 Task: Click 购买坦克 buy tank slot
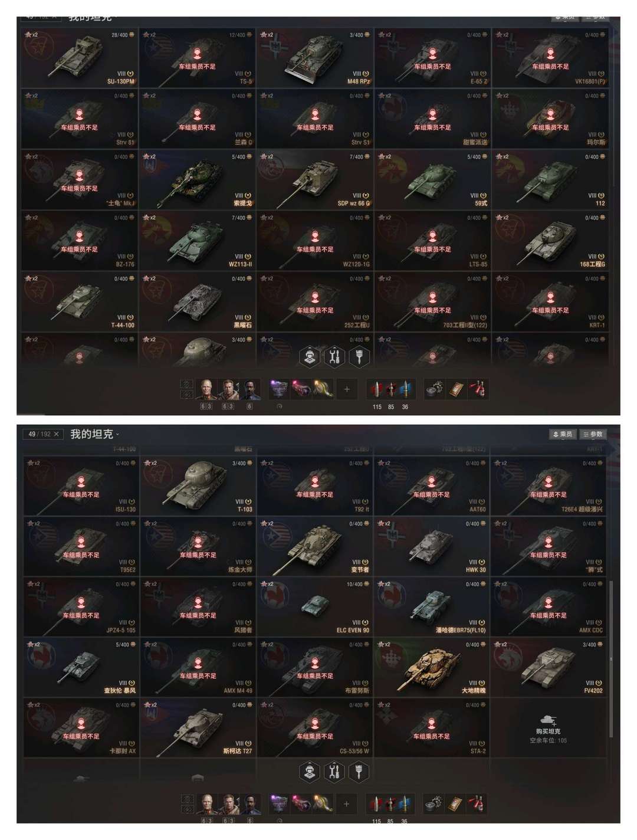click(549, 728)
